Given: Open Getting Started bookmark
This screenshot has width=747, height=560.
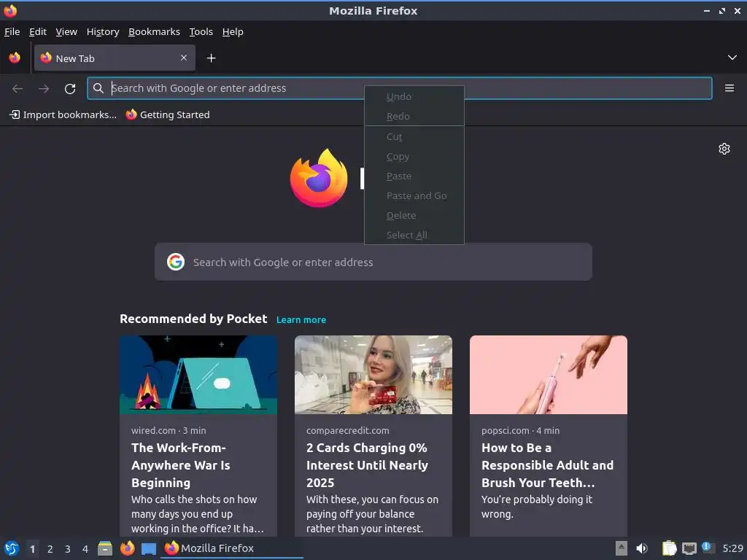Looking at the screenshot, I should 168,114.
